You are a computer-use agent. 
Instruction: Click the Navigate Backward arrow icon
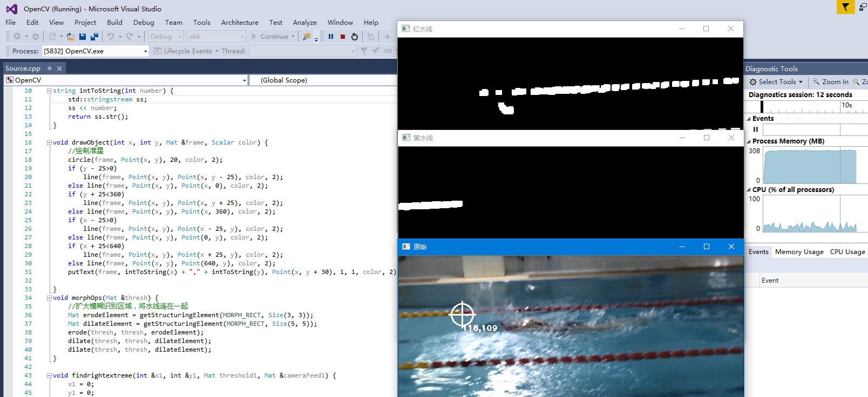[17, 37]
